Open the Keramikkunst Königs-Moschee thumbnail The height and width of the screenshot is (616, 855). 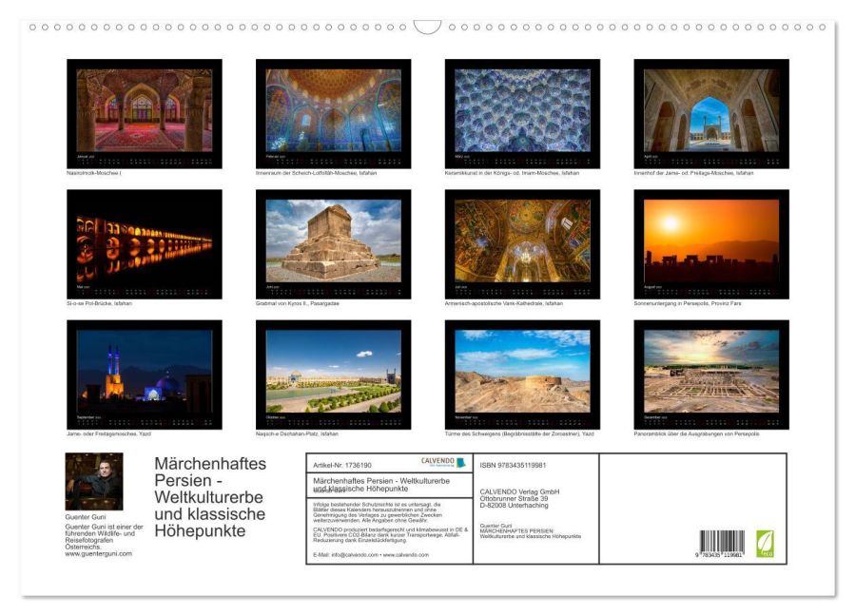click(522, 113)
